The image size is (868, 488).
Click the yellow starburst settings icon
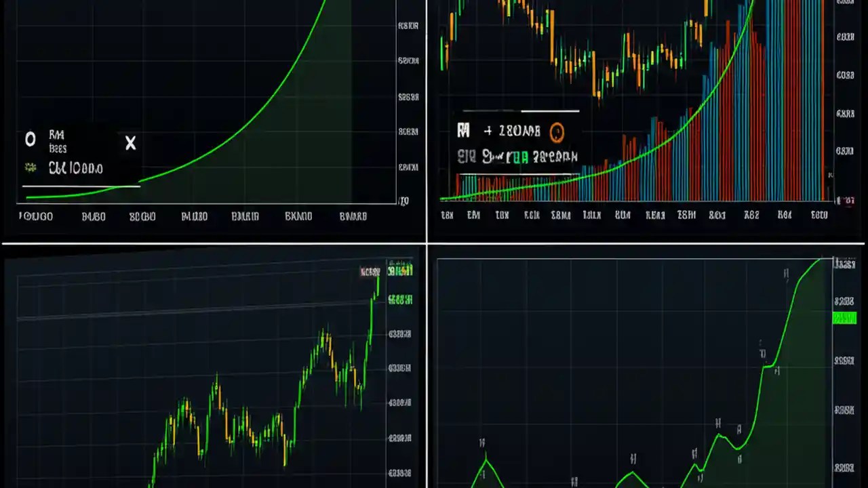coord(30,168)
